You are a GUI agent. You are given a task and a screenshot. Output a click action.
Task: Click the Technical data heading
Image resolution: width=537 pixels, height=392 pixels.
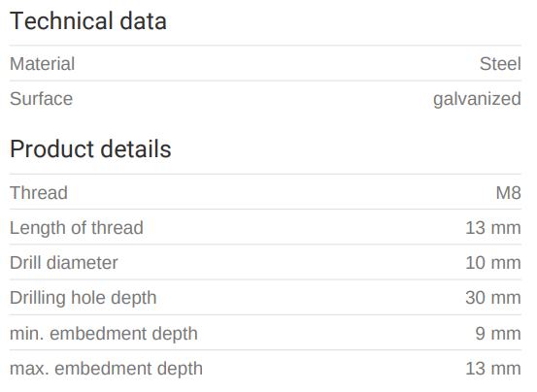coord(88,21)
